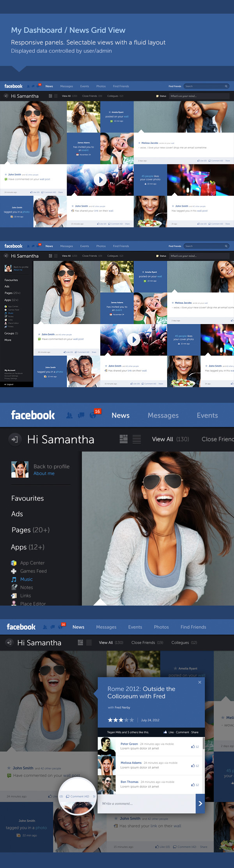Like Ben Thomas's comment via thumbs-up icon

[x=193, y=785]
